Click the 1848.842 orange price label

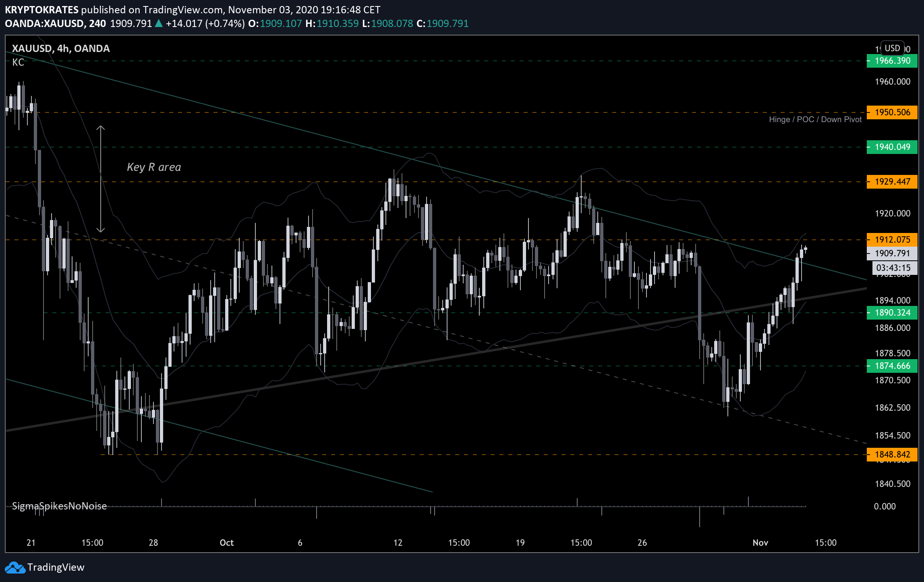coord(892,454)
